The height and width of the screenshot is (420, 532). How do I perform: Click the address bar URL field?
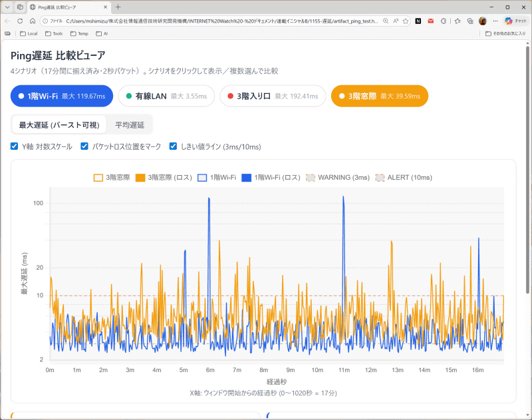click(x=222, y=21)
